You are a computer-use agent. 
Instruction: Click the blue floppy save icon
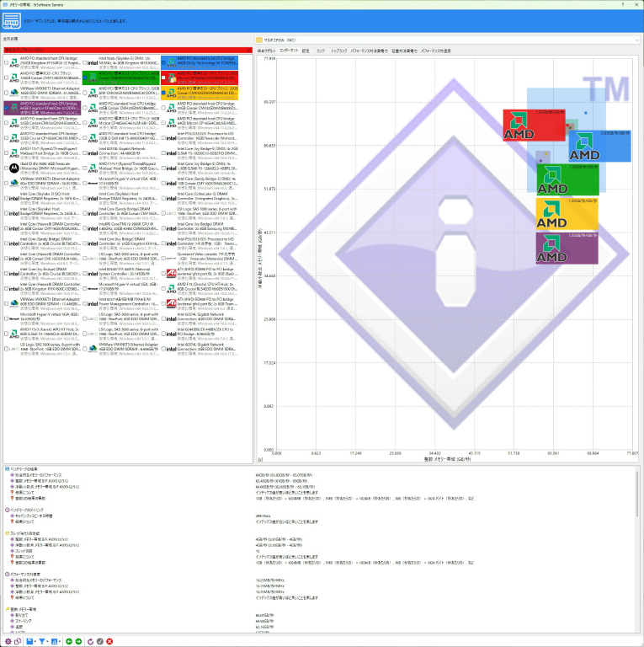29,641
